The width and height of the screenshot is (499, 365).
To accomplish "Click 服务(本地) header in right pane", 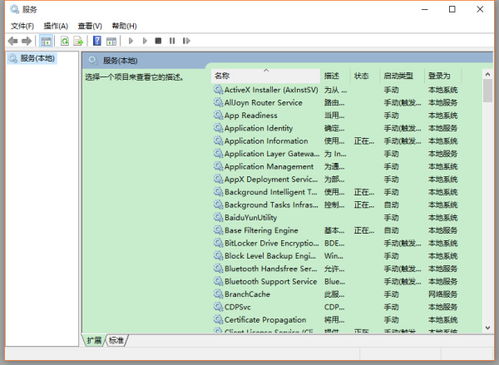I will (x=120, y=60).
